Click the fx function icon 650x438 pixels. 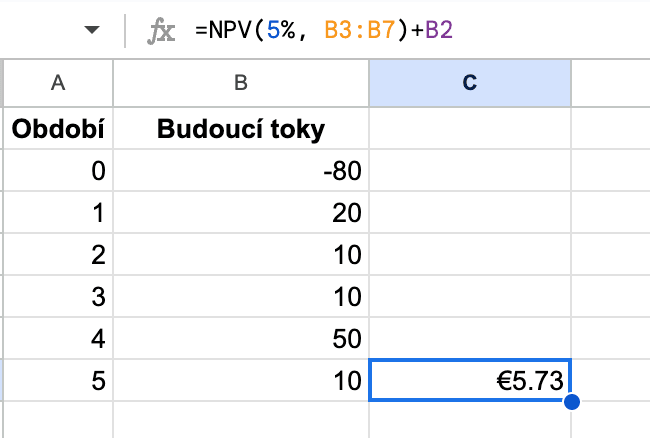[160, 31]
